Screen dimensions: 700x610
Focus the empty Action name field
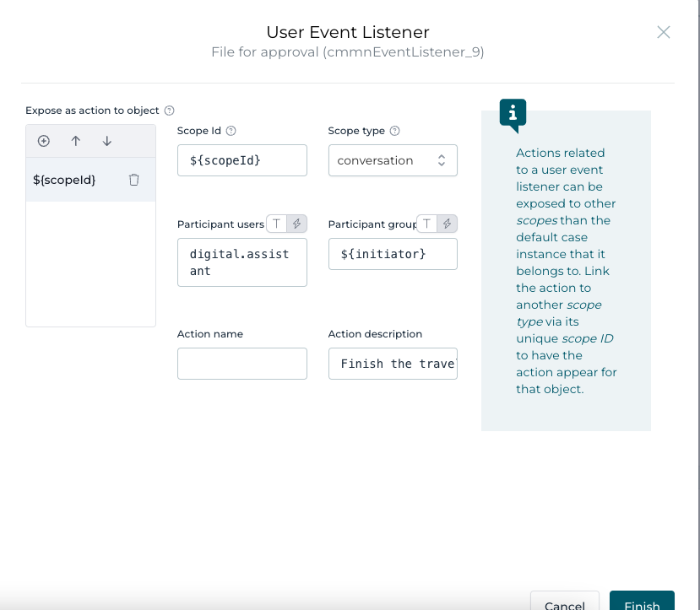[241, 364]
